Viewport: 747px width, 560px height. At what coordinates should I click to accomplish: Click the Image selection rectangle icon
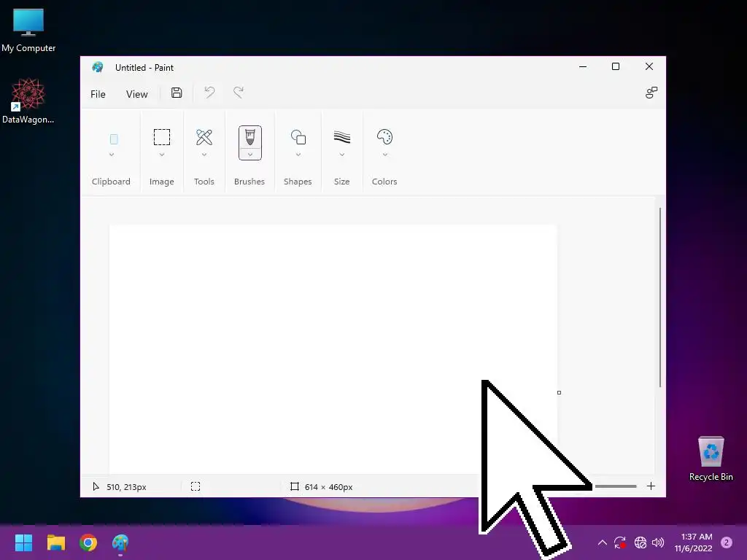coord(162,137)
